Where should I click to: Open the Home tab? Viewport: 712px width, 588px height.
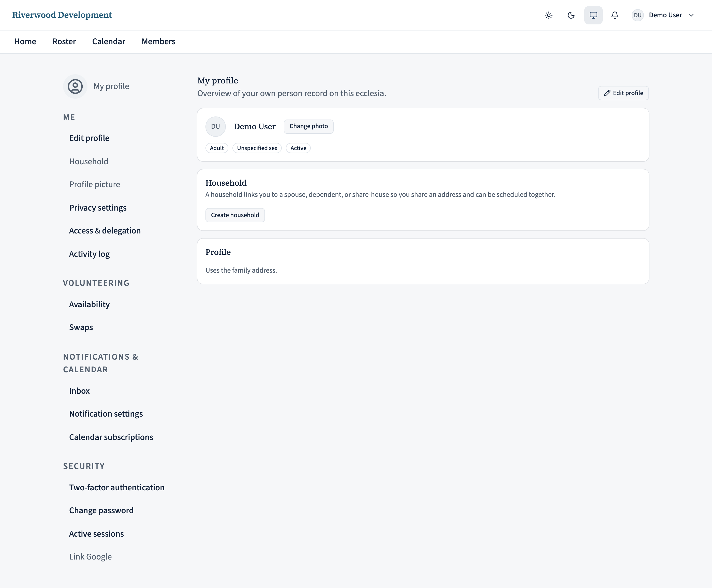point(25,41)
